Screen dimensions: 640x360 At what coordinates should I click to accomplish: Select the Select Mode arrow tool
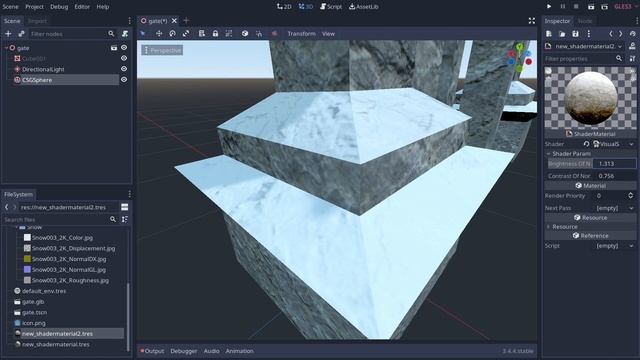click(143, 33)
